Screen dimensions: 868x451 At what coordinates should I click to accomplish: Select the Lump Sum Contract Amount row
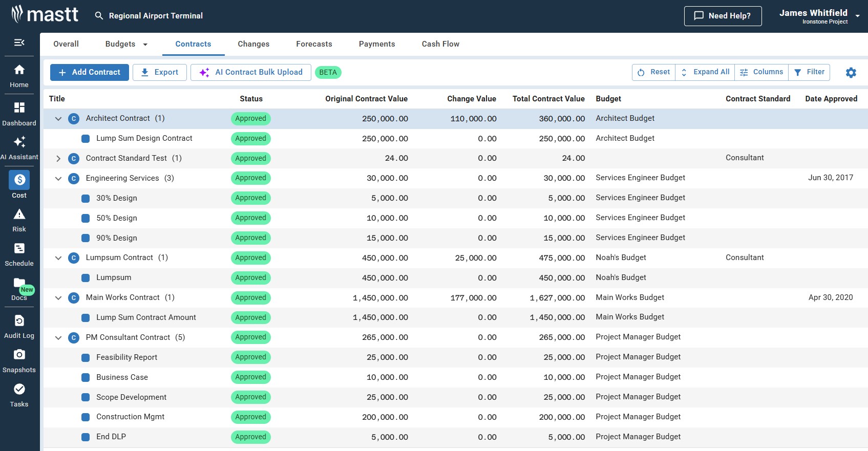point(456,318)
